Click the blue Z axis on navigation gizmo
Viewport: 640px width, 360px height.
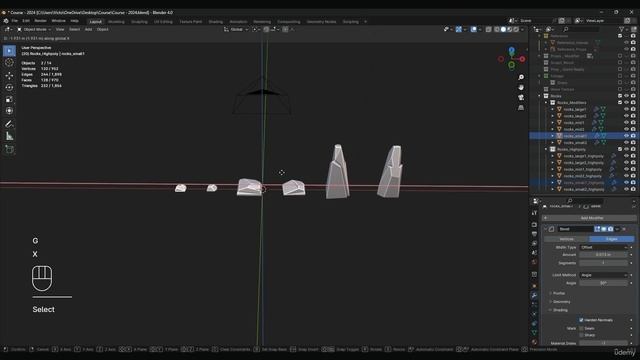[x=511, y=50]
